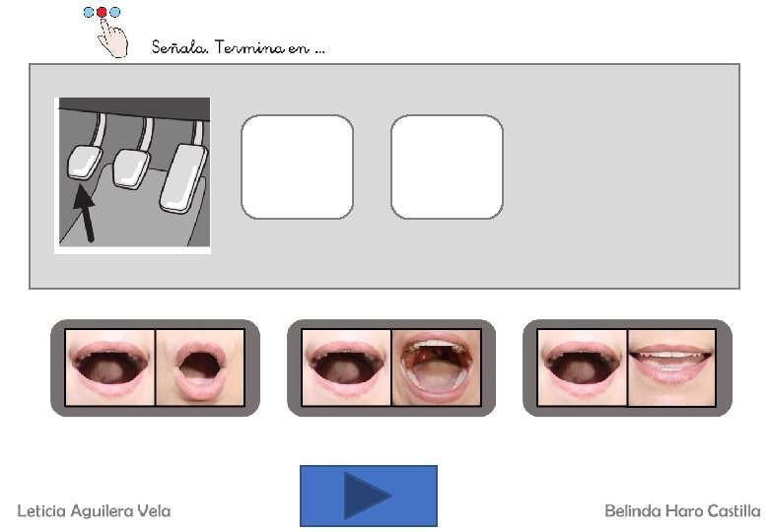Choose the rounded O-shaped mouth in first card
Screen dimensions: 769x532
[200, 367]
